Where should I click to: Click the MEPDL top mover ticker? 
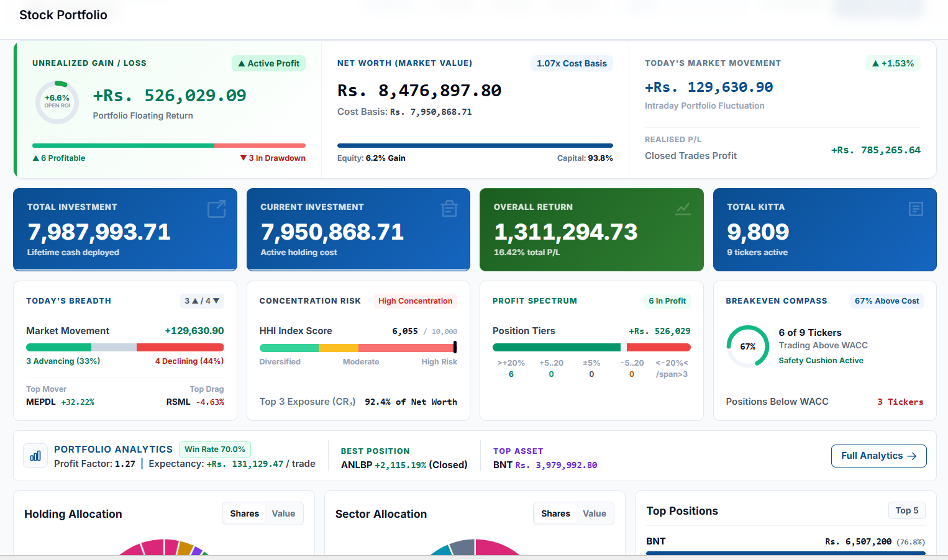point(41,402)
